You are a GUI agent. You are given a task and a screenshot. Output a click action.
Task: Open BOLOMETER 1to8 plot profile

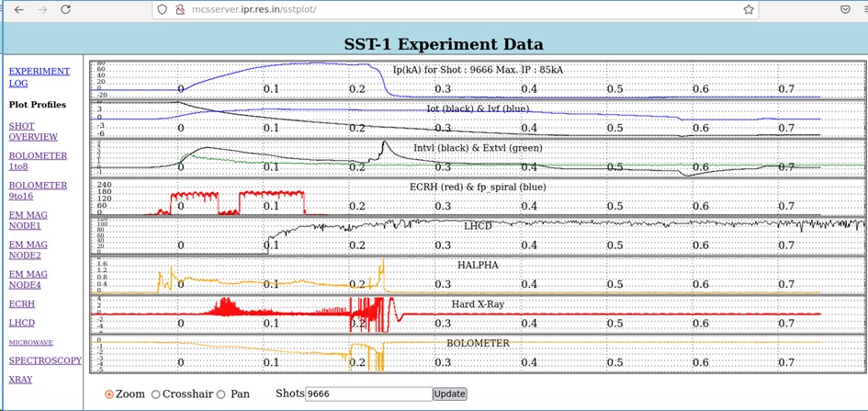(38, 161)
